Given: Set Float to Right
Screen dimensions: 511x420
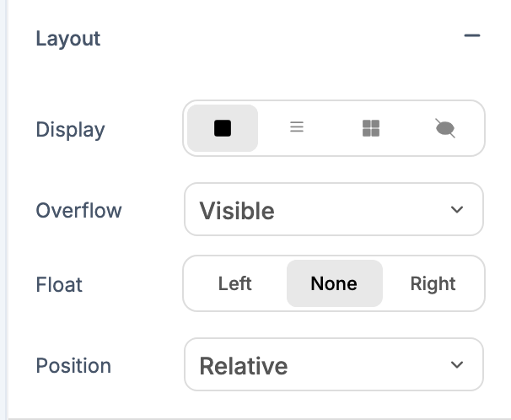Looking at the screenshot, I should 433,283.
